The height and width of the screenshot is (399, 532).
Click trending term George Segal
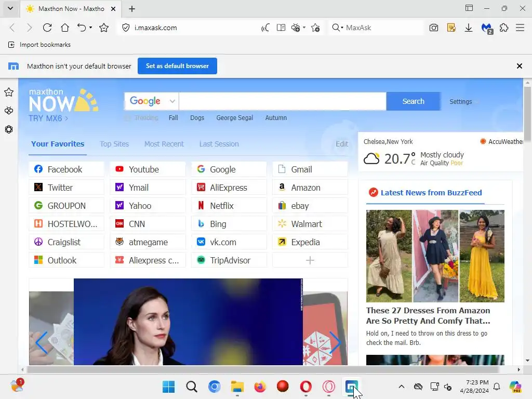pos(234,118)
